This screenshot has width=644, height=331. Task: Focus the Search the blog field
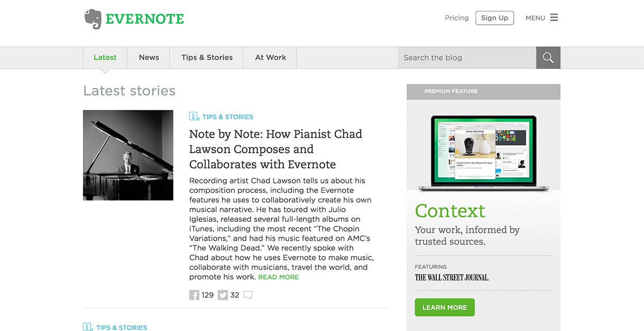point(467,58)
